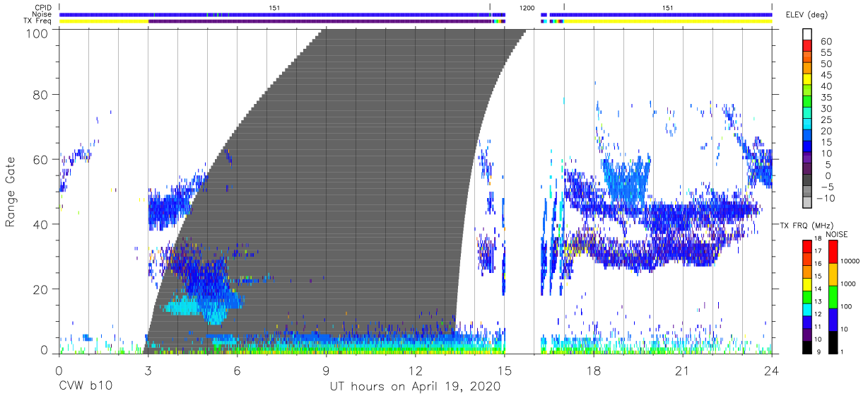The height and width of the screenshot is (401, 868).
Task: Click the x-axis tick label 6
Action: (237, 371)
